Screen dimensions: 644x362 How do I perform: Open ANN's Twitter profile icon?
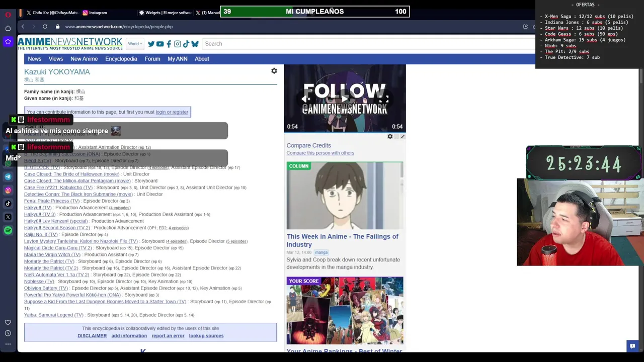(151, 44)
